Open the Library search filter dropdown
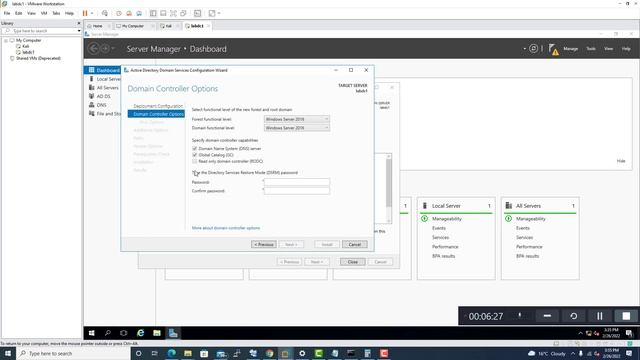Image resolution: width=640 pixels, height=360 pixels. (79, 31)
